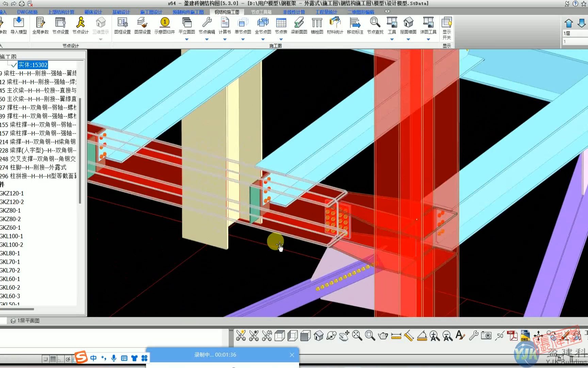Switch to 砌体设计 tab
This screenshot has width=588, height=368.
[93, 12]
